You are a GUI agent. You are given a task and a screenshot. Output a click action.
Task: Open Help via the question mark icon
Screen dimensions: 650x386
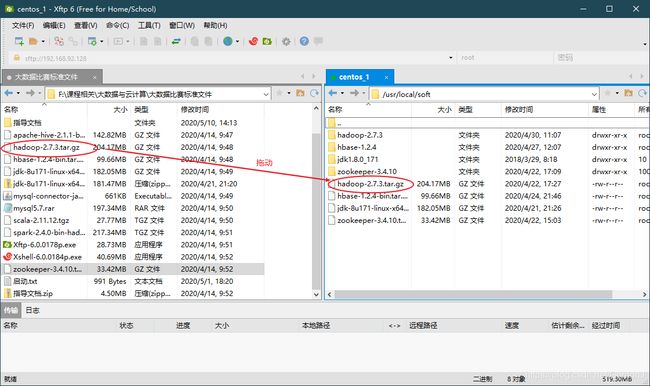coord(304,41)
